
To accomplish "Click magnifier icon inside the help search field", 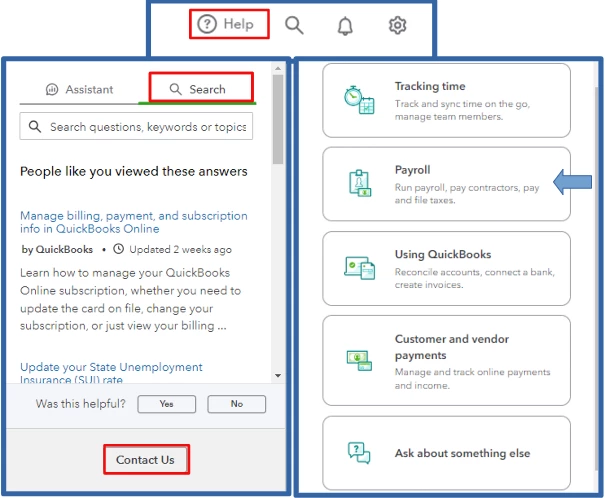I will [35, 126].
